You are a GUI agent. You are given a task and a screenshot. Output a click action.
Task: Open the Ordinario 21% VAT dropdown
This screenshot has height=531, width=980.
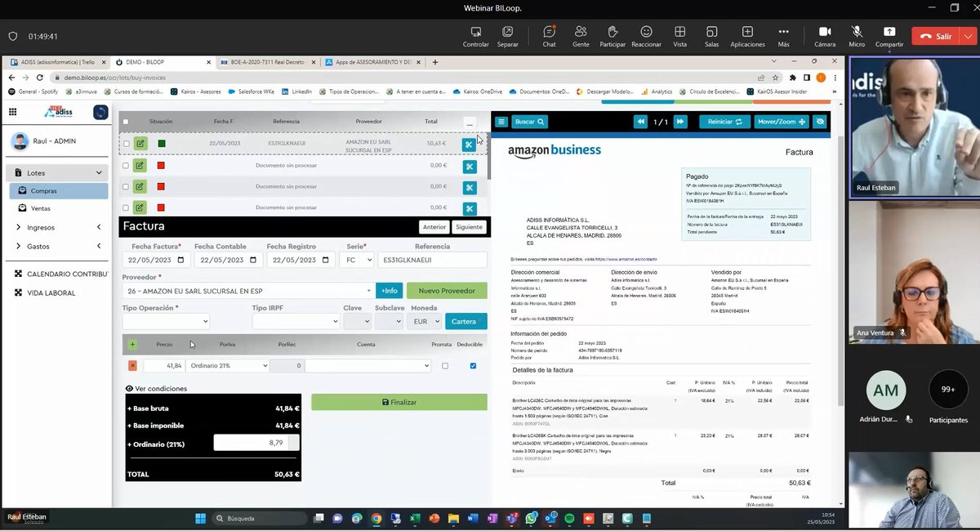click(227, 366)
